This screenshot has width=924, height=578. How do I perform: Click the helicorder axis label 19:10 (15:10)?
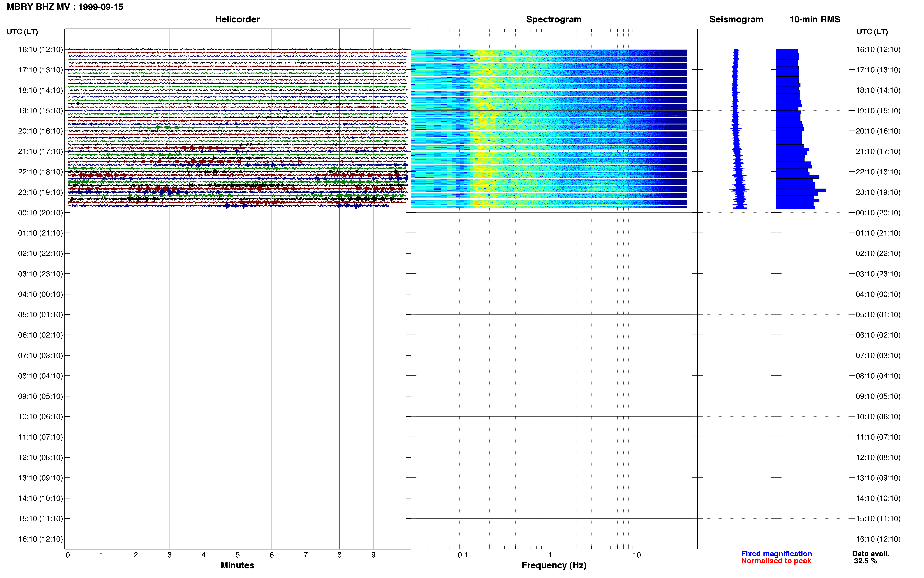[x=40, y=111]
